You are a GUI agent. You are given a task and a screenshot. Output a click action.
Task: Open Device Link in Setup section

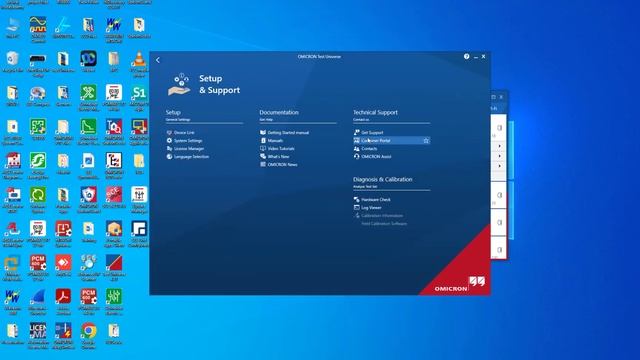pos(180,133)
